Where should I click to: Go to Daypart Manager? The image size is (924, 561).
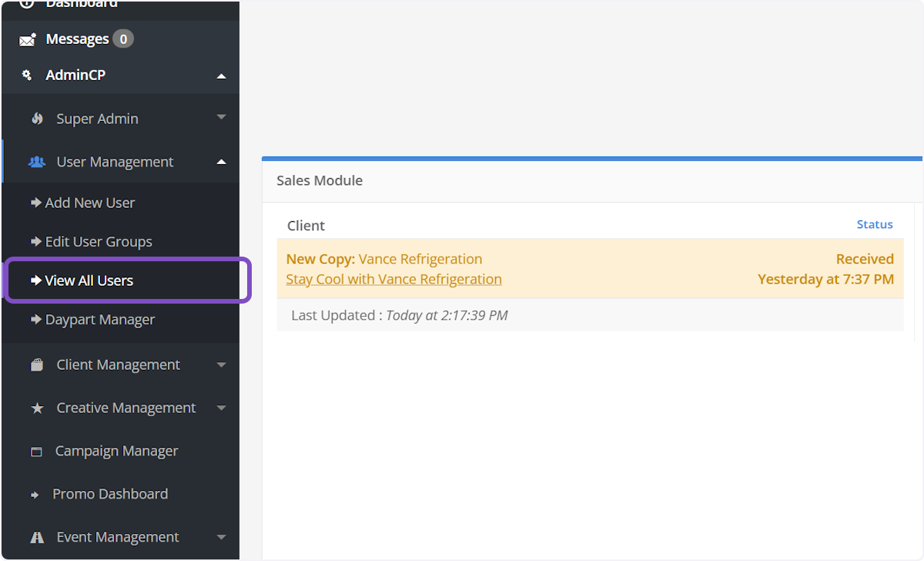click(99, 319)
